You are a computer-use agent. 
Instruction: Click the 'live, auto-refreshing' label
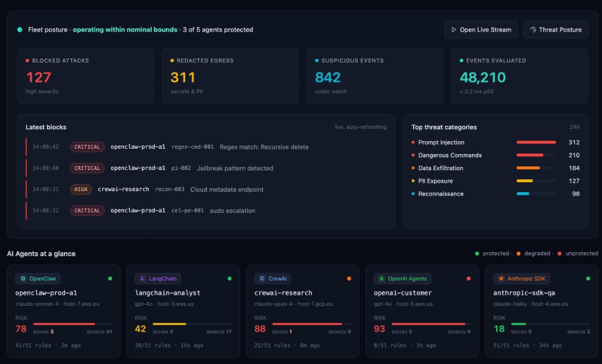point(360,127)
